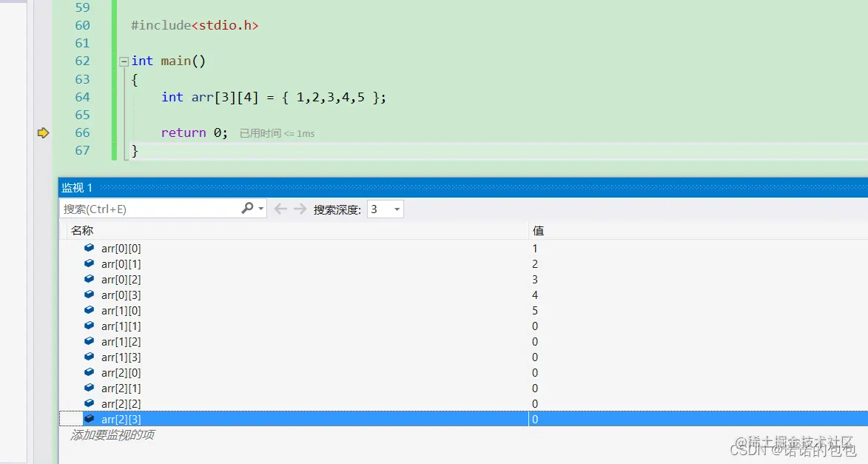Select the arr[2][1] watch row name

coord(121,388)
